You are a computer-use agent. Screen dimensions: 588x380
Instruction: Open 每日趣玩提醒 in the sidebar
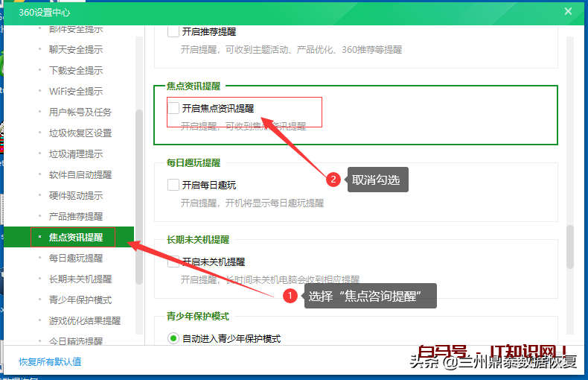coord(76,259)
